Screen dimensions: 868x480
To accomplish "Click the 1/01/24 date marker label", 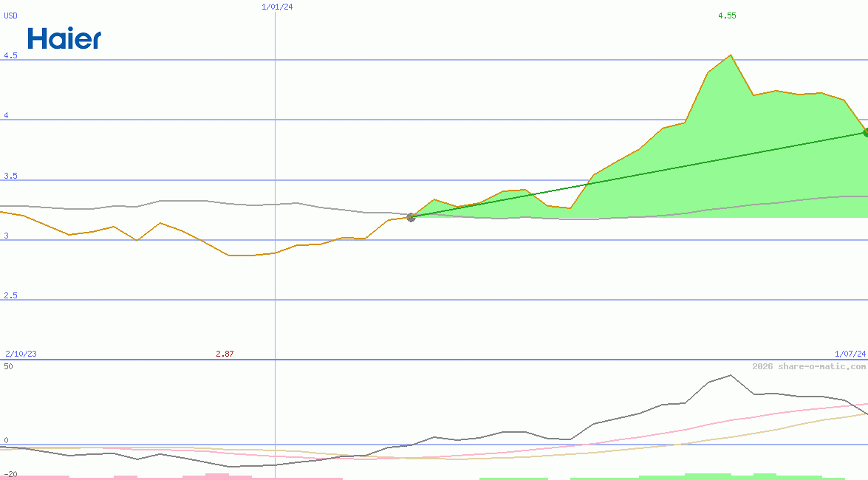I will pyautogui.click(x=277, y=7).
